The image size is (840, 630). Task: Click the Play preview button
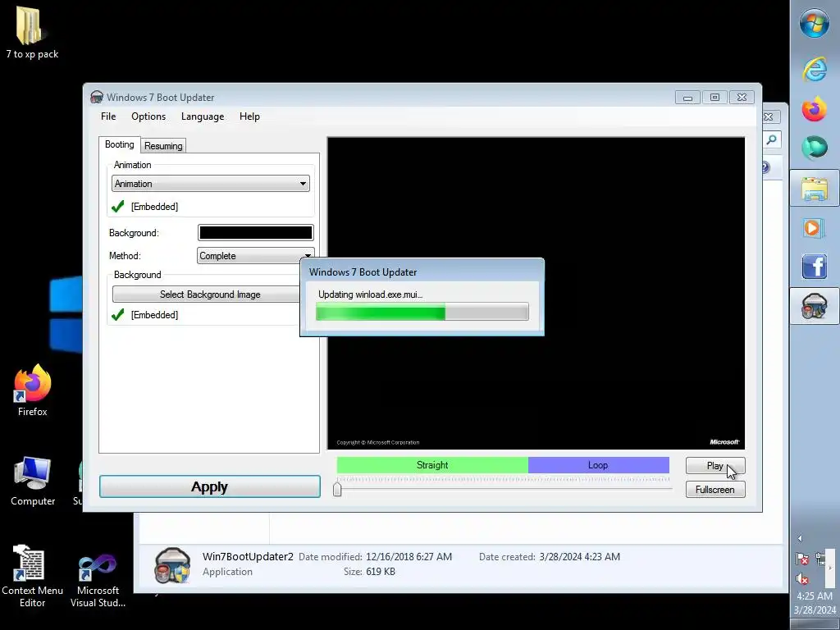(715, 466)
